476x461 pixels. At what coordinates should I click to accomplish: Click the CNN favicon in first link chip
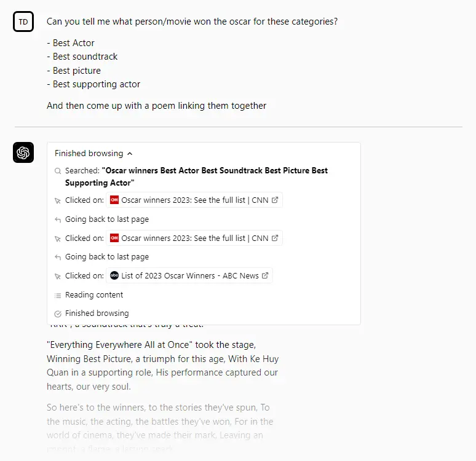click(114, 200)
